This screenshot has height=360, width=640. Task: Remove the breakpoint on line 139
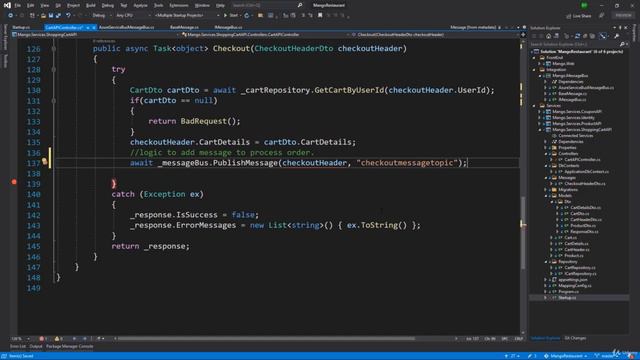[x=14, y=182]
